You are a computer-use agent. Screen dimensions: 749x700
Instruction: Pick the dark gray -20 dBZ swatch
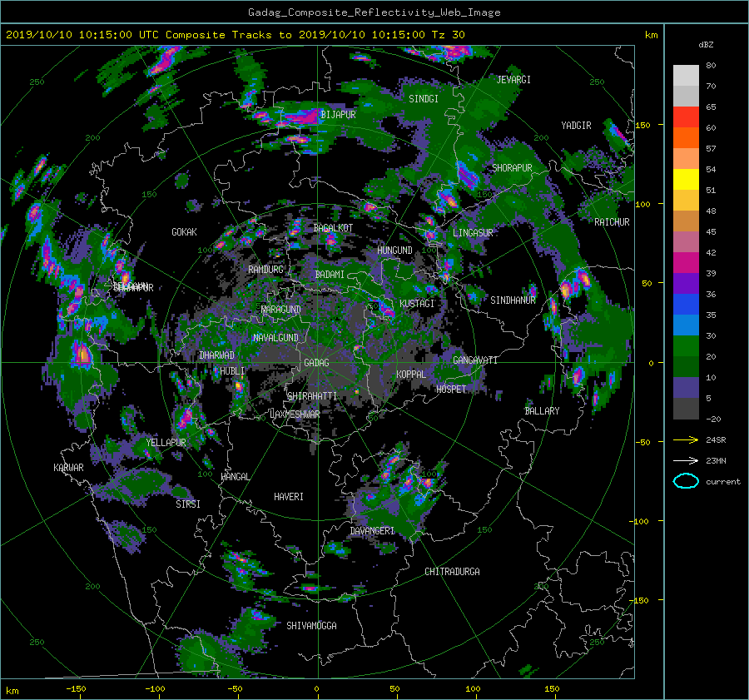click(x=686, y=409)
